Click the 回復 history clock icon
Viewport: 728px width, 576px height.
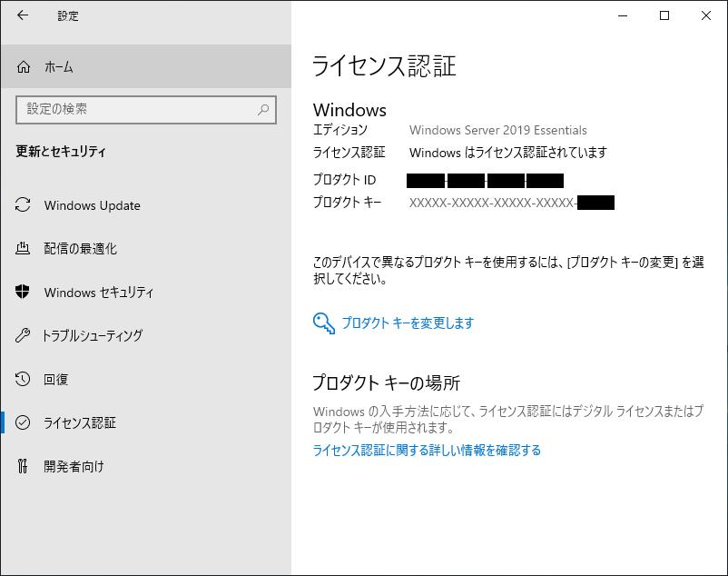pos(23,379)
